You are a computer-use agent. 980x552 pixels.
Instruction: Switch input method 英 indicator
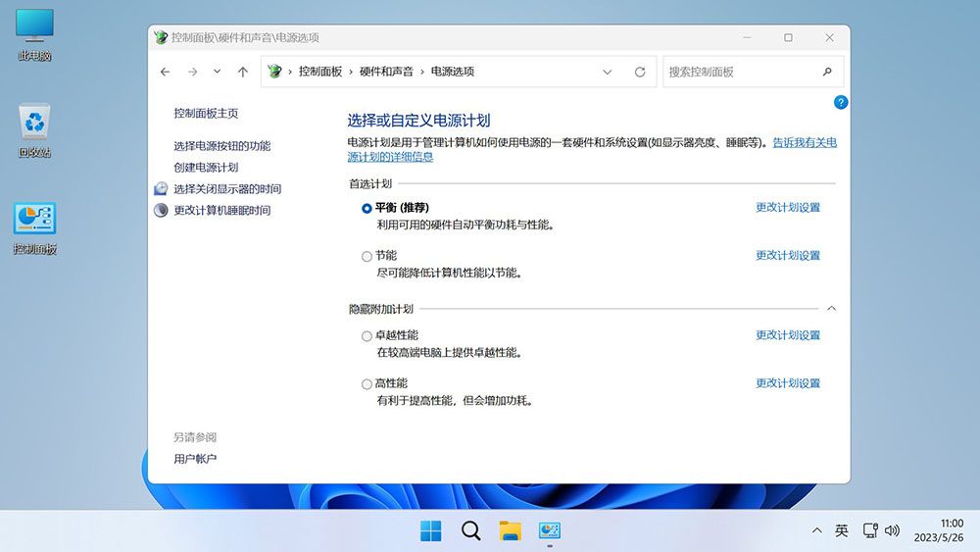tap(841, 530)
